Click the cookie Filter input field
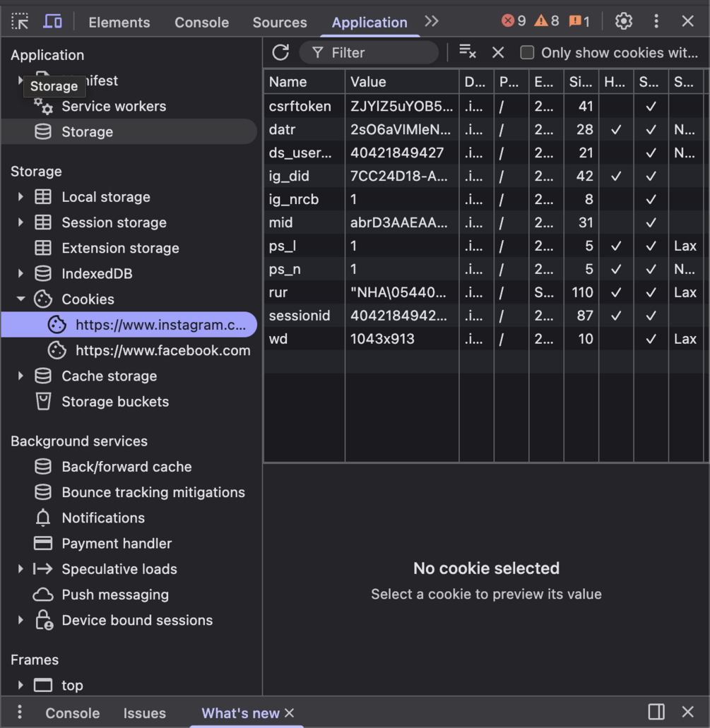The height and width of the screenshot is (728, 710). (369, 52)
